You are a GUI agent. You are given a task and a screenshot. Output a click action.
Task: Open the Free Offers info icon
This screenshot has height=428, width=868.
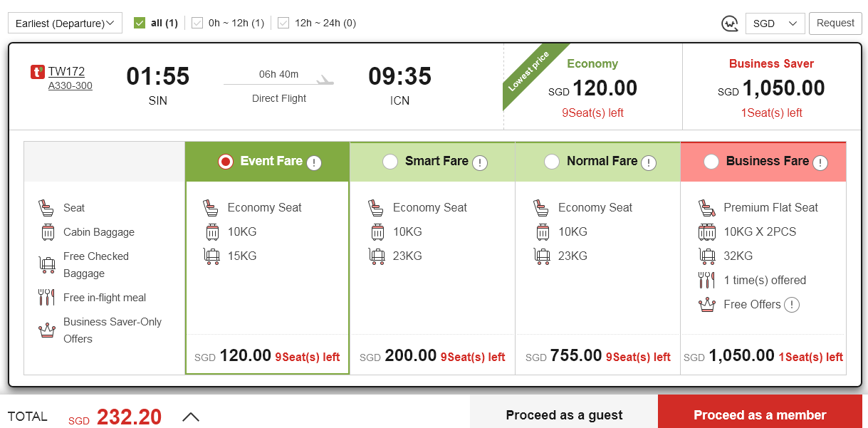792,305
